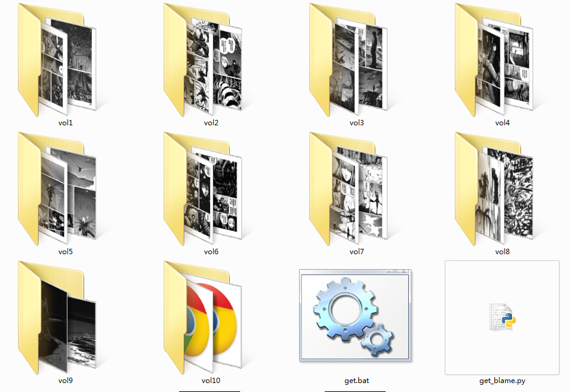This screenshot has width=570, height=392.
Task: Click the vol9 folder name label
Action: point(66,381)
